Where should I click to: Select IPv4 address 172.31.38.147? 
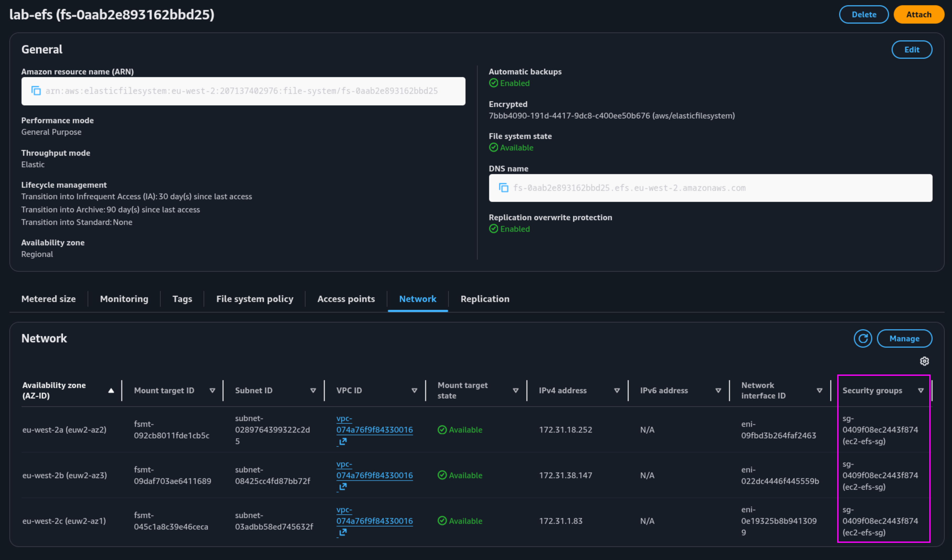tap(565, 476)
